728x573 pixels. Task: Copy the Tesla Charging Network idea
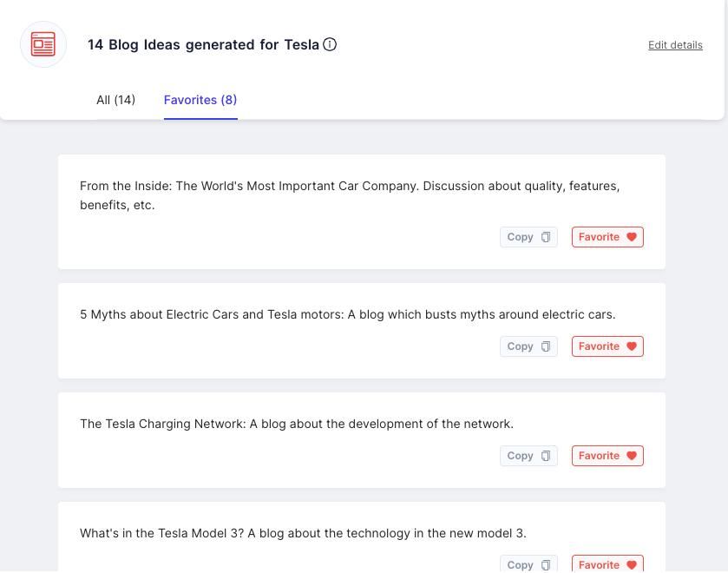pos(528,456)
